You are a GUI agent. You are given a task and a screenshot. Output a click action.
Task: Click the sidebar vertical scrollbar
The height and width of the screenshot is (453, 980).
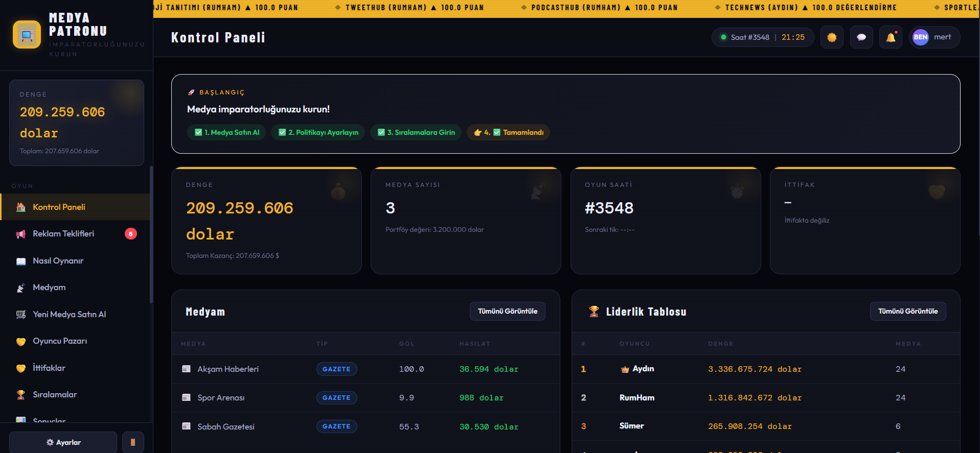click(x=151, y=235)
